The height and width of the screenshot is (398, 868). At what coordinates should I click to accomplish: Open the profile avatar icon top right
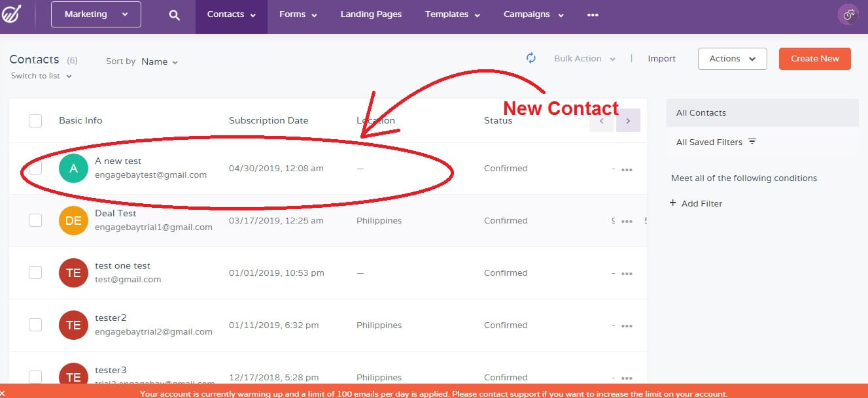coord(848,14)
